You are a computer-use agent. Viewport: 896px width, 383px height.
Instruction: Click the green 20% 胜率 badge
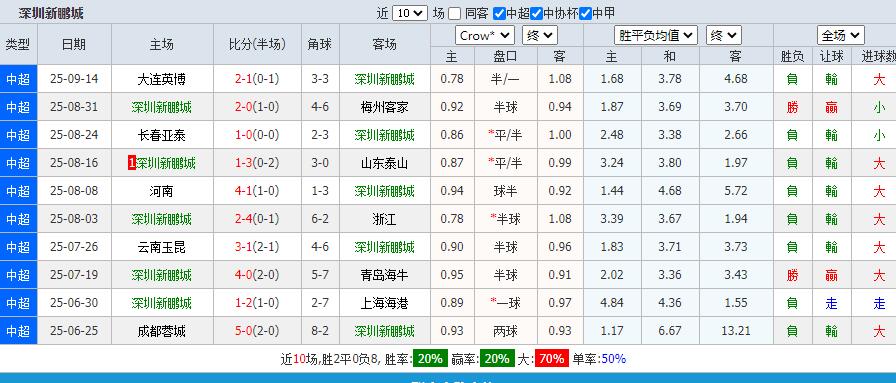tap(430, 359)
